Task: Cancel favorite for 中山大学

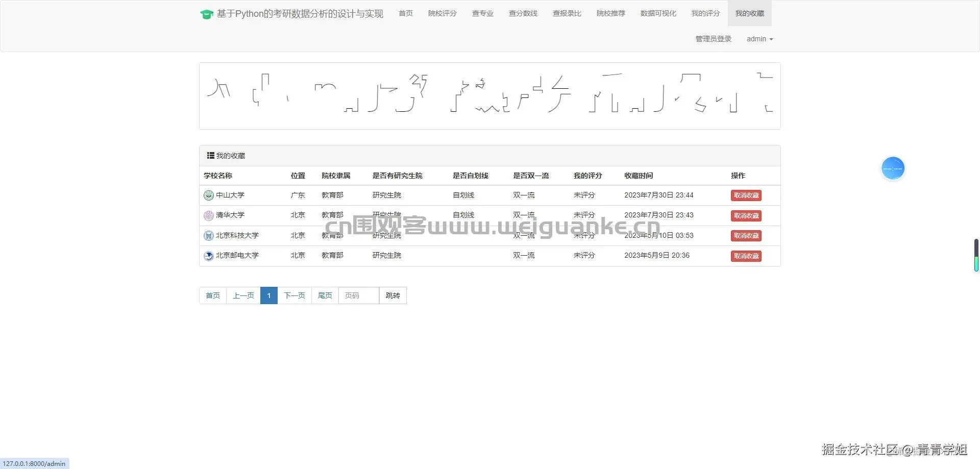Action: (x=746, y=195)
